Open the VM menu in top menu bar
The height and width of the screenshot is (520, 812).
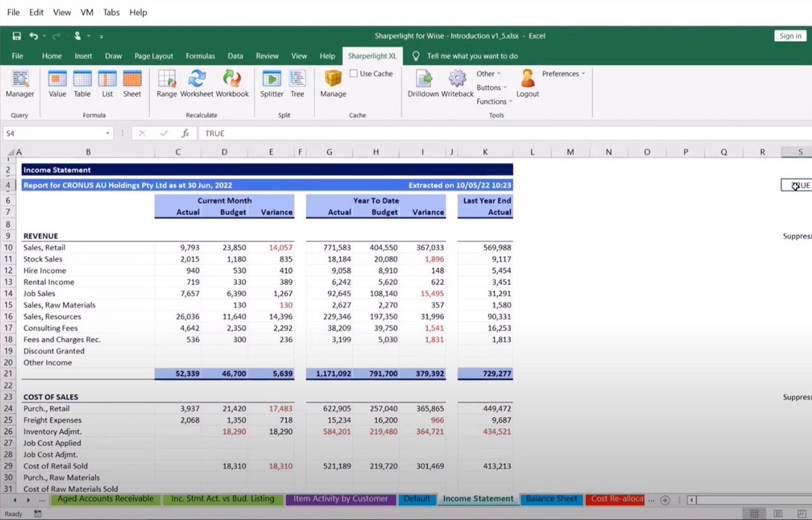click(x=87, y=12)
